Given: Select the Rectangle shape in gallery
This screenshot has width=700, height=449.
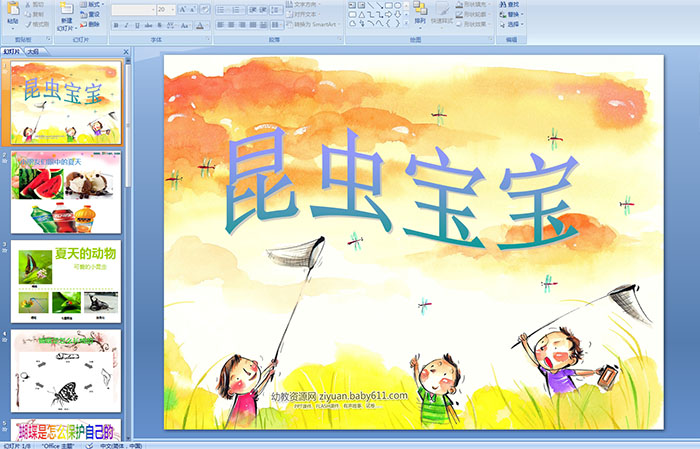Looking at the screenshot, I should pyautogui.click(x=389, y=5).
